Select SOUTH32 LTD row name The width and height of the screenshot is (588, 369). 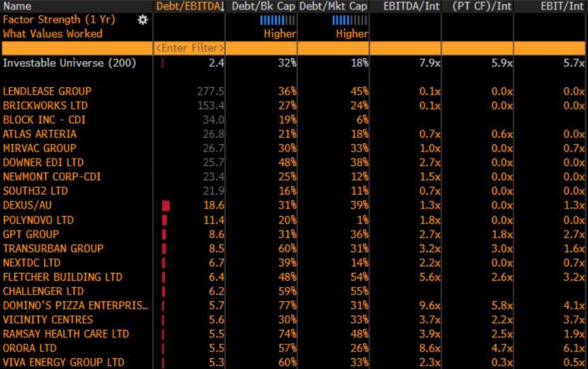click(35, 191)
